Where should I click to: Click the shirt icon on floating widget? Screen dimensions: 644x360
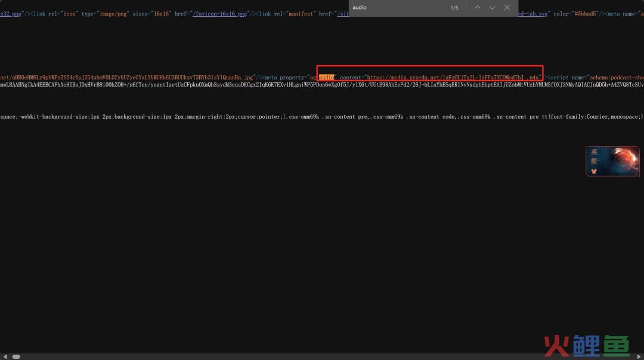tap(594, 171)
